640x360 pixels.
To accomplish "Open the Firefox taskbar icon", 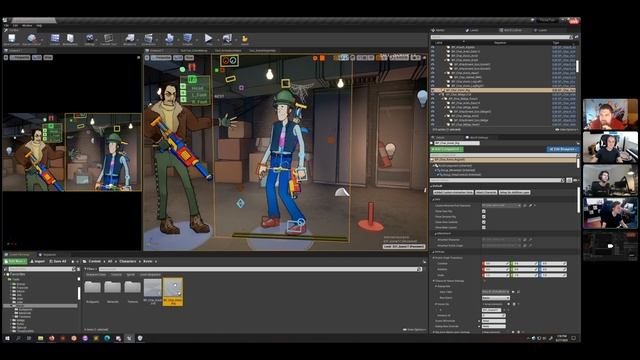I will [x=51, y=338].
